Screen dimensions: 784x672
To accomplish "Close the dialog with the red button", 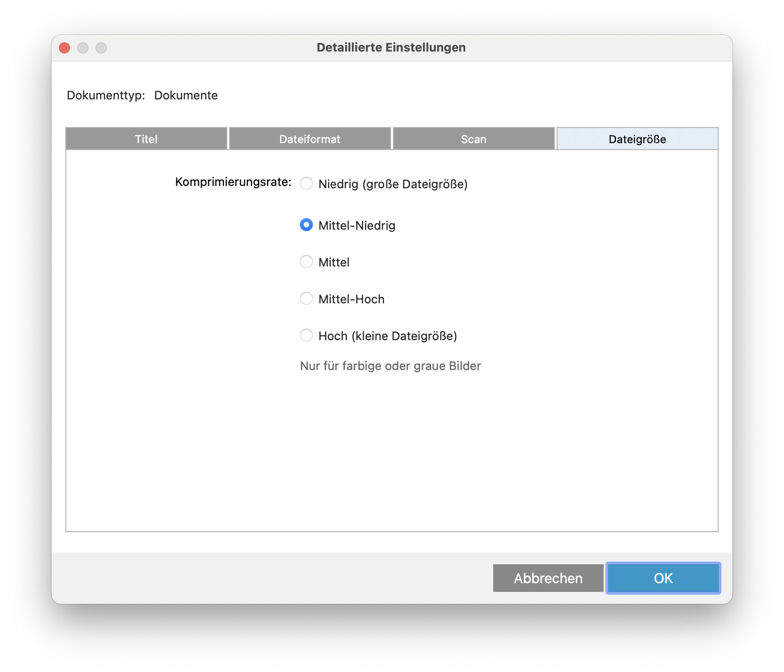I will coord(64,48).
